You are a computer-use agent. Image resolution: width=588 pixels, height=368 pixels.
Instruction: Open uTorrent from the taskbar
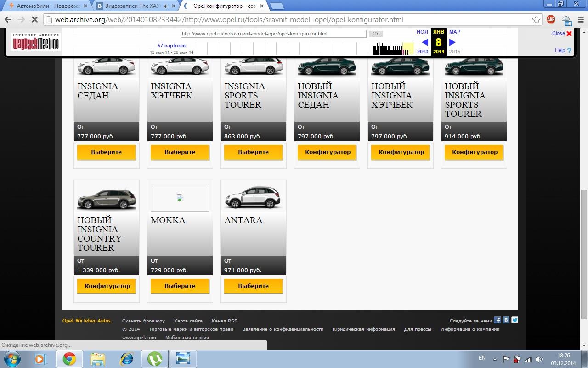tap(155, 358)
